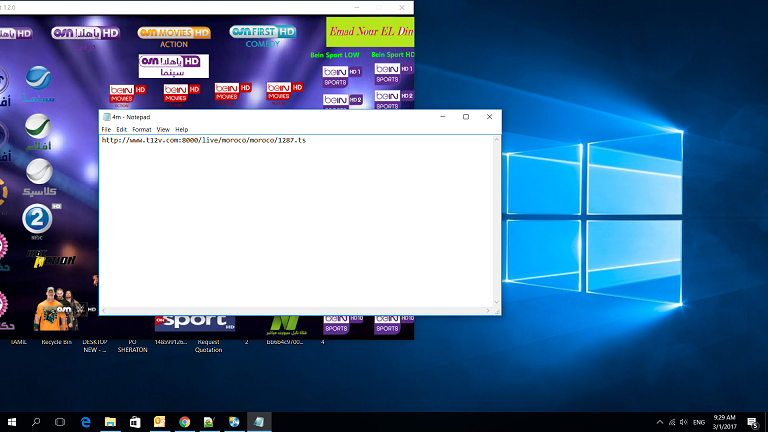The image size is (768, 432).
Task: Switch to Outlook in the taskbar
Action: (160, 422)
